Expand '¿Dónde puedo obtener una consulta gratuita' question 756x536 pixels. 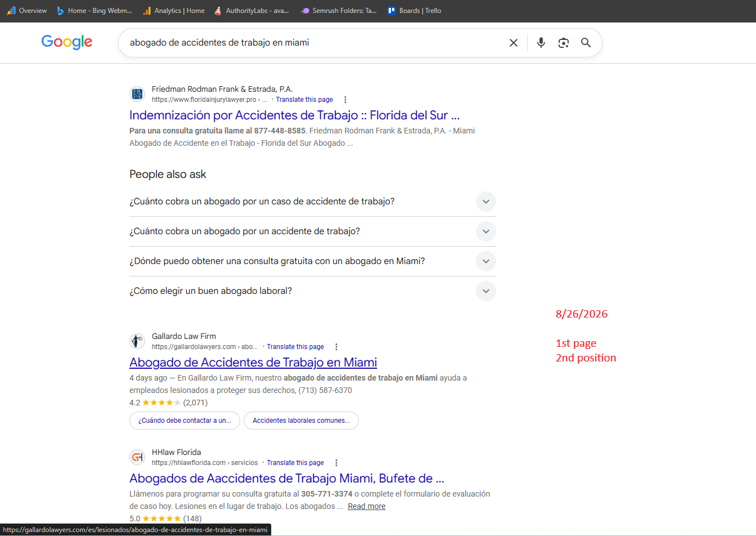click(313, 261)
